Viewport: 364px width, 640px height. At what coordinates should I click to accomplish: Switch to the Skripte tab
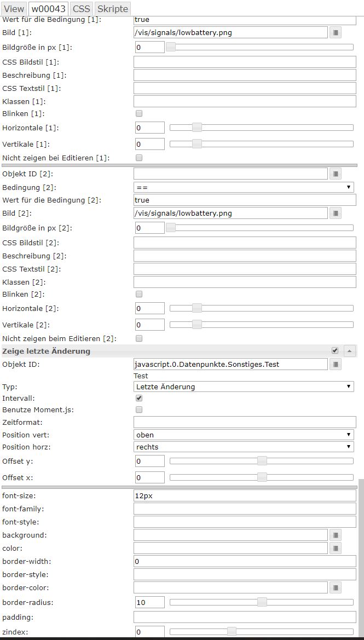click(113, 9)
